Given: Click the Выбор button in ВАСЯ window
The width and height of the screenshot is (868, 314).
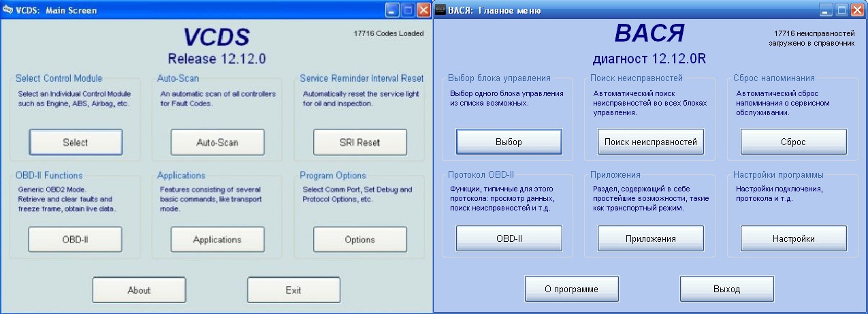Looking at the screenshot, I should pos(509,142).
